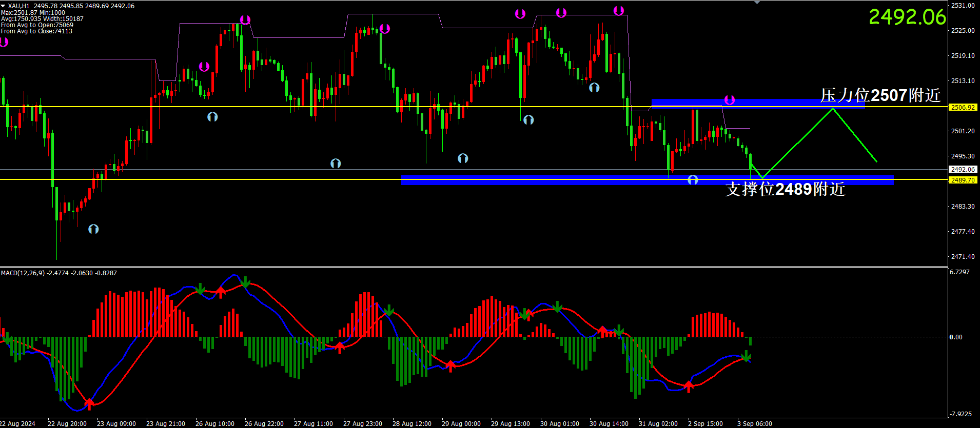980x428 pixels.
Task: Click the 27 Aug 11:00 time label
Action: click(313, 423)
